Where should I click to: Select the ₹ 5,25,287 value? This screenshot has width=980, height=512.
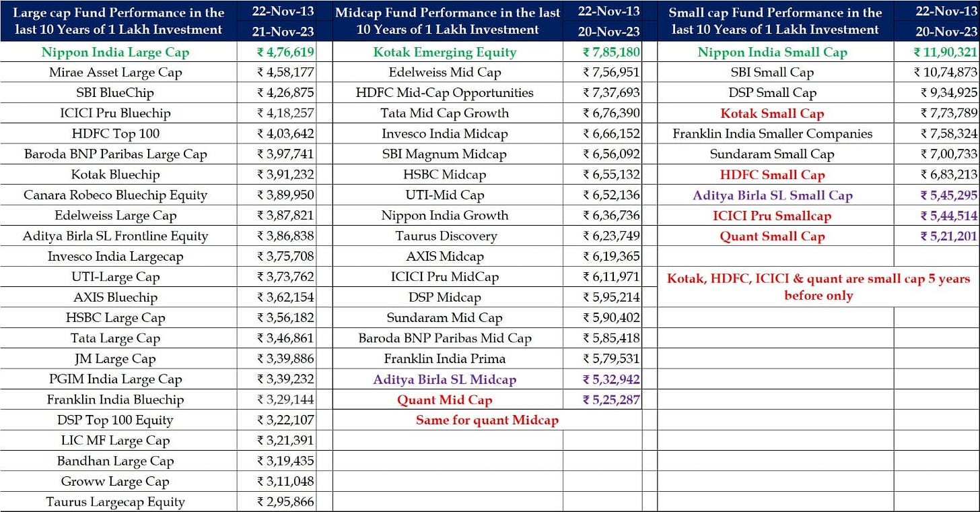coord(612,399)
